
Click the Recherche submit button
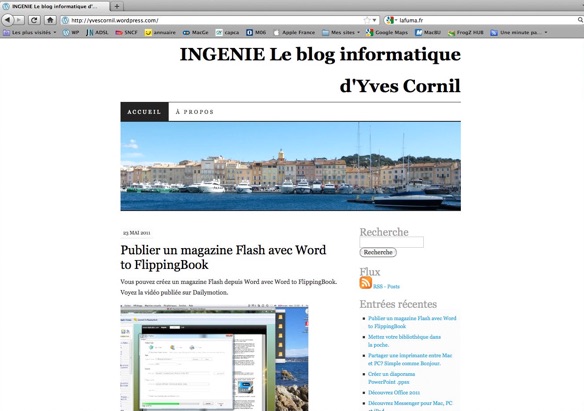point(378,252)
